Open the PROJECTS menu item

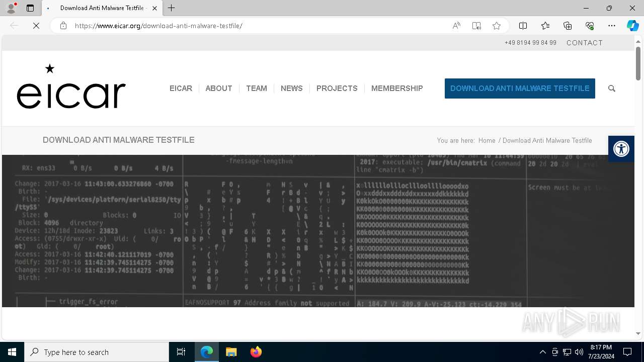click(x=337, y=88)
